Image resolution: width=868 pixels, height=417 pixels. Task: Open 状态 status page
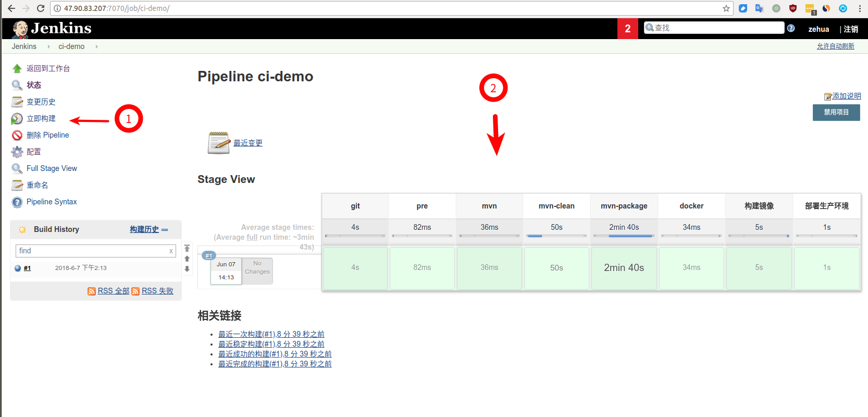click(x=34, y=85)
